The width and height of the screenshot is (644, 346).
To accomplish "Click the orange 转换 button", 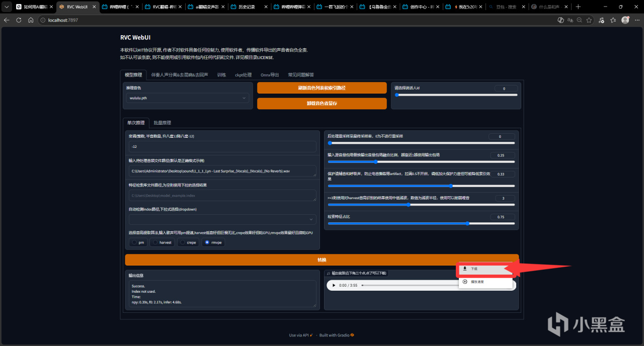I will pos(322,260).
